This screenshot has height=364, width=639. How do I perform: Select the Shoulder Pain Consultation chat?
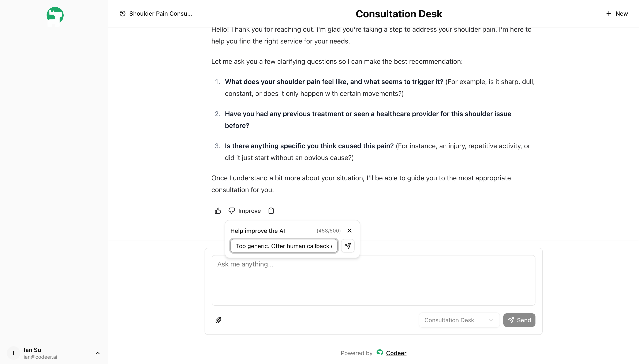coord(160,14)
